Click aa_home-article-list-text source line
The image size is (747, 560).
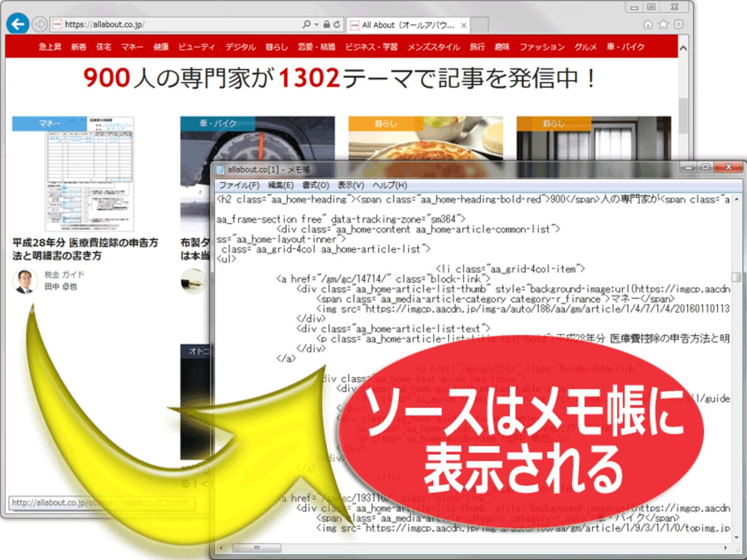393,329
